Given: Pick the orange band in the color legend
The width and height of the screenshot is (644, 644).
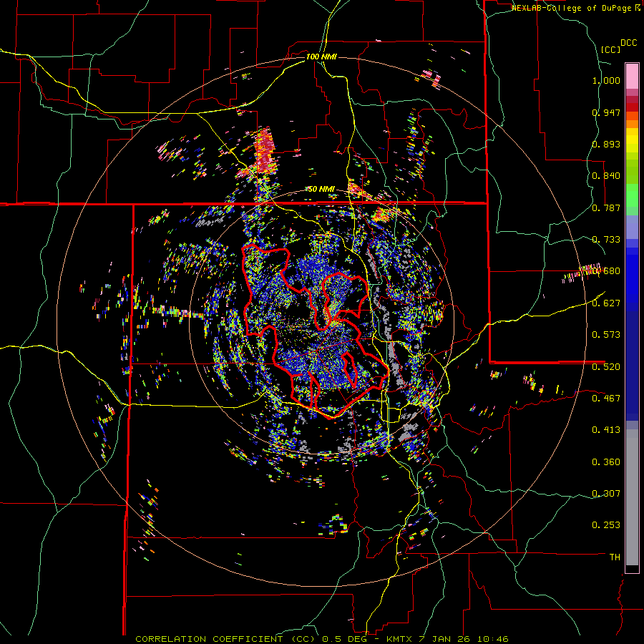Looking at the screenshot, I should point(632,124).
